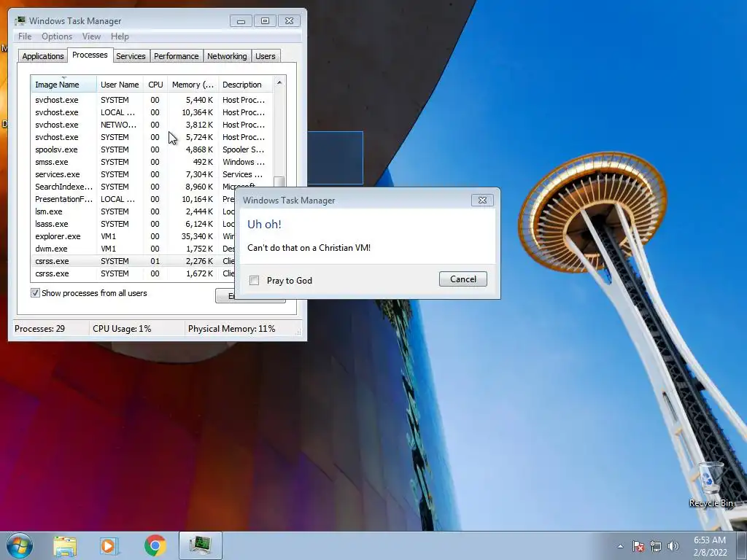
Task: Select csrss.exe row using 1,672 K
Action: coord(133,273)
